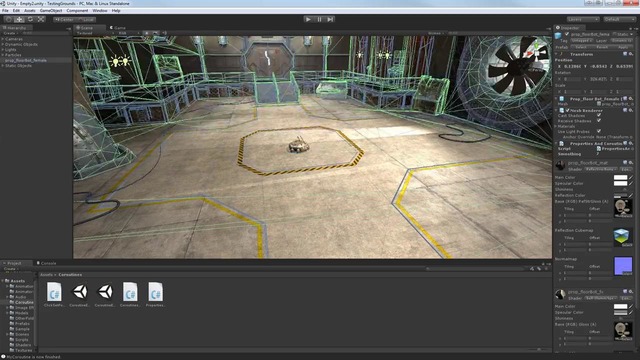Expand the Static Objects hierarchy item
The width and height of the screenshot is (640, 360).
(x=3, y=65)
